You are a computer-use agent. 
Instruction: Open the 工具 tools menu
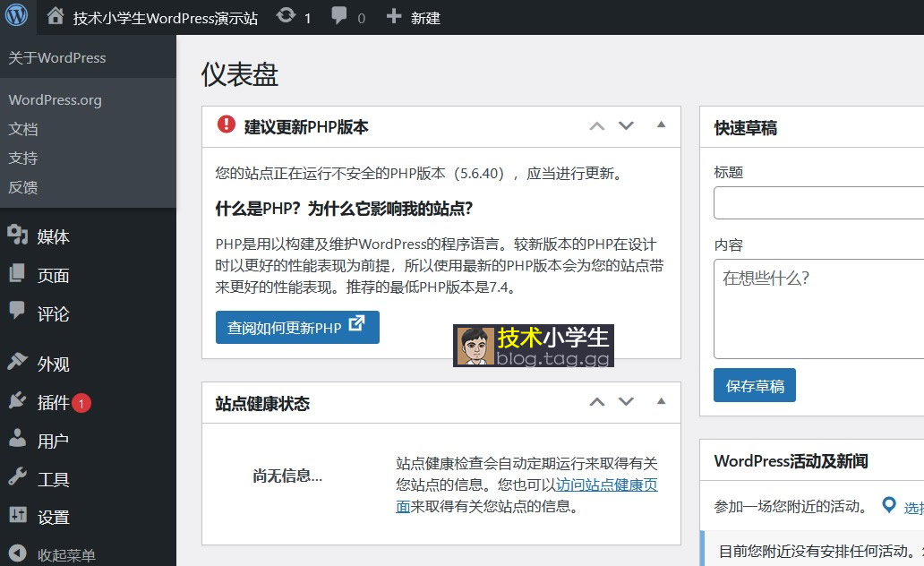click(x=53, y=479)
